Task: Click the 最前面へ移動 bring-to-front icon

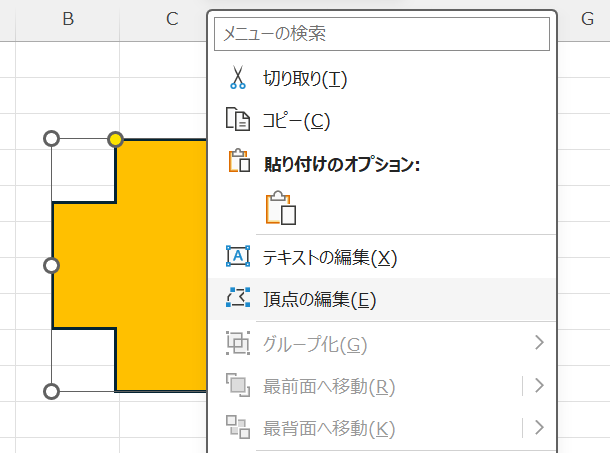Action: tap(237, 386)
